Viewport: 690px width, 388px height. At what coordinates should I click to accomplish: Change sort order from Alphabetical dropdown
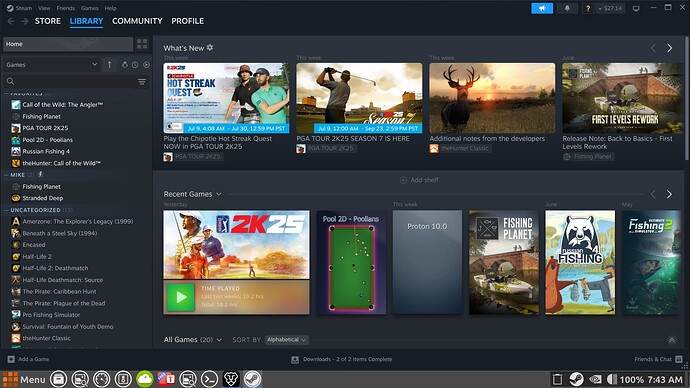click(x=286, y=340)
